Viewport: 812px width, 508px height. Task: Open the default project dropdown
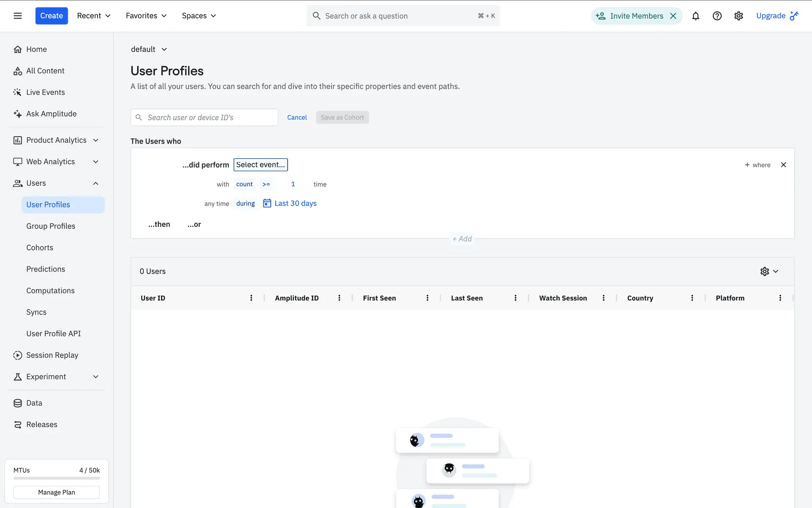(149, 49)
